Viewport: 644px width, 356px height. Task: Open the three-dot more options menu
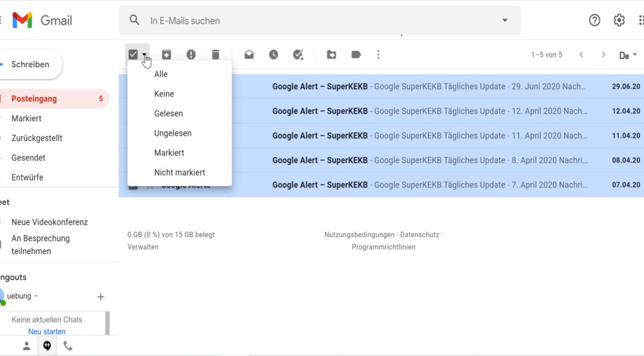pyautogui.click(x=378, y=55)
